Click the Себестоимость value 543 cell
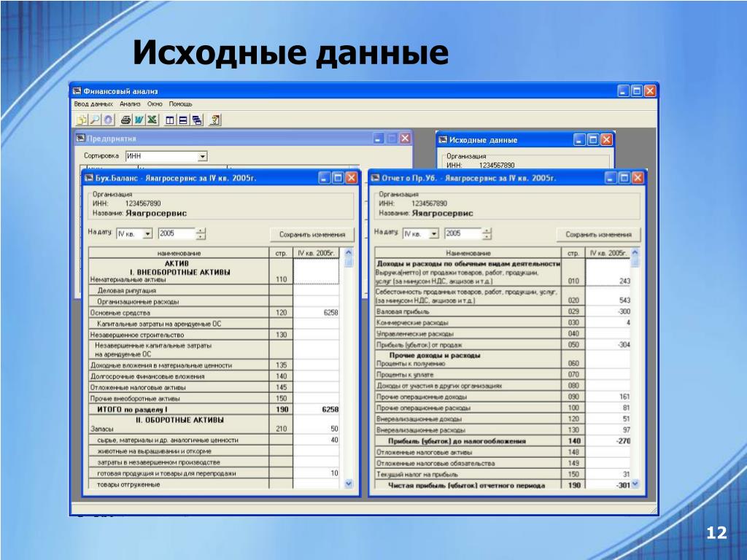The width and height of the screenshot is (747, 560). point(608,296)
